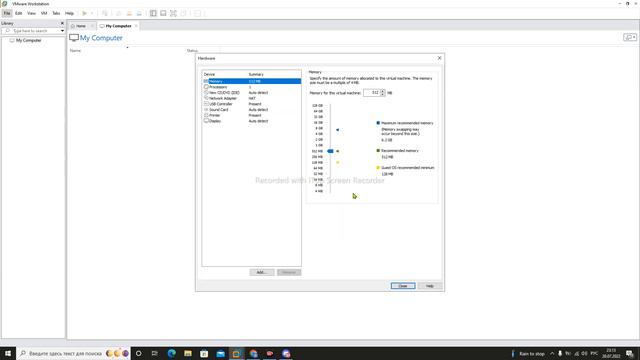Open the Mail app from taskbar
This screenshot has height=360, width=640.
click(220, 353)
